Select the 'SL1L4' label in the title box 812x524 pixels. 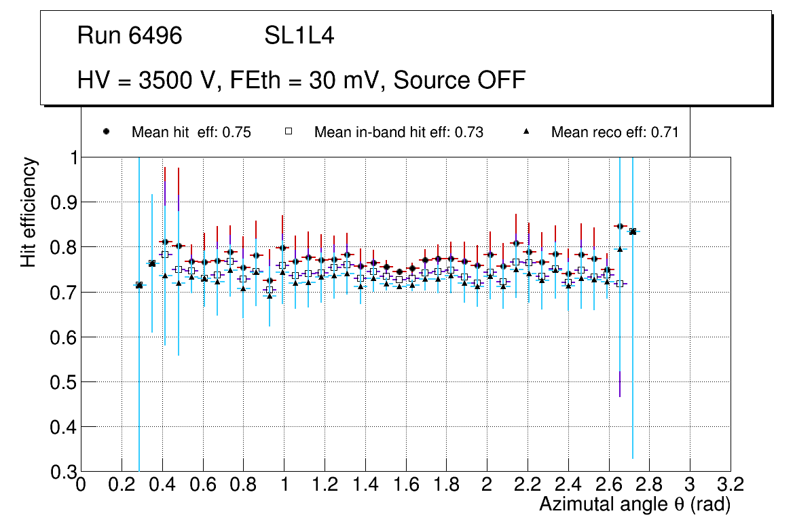[x=299, y=36]
